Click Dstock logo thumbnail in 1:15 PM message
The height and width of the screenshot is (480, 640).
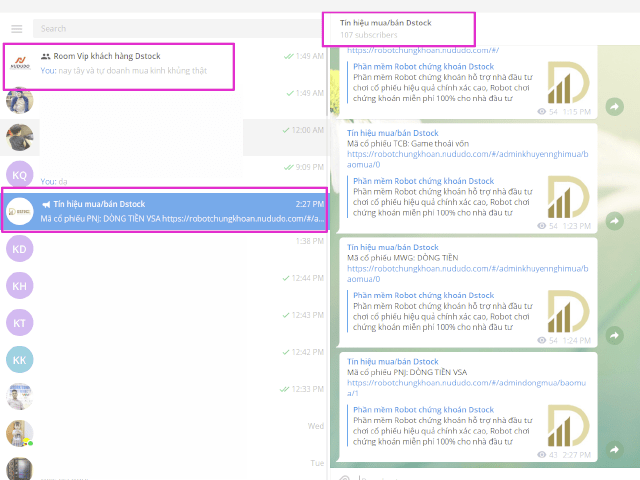(569, 82)
